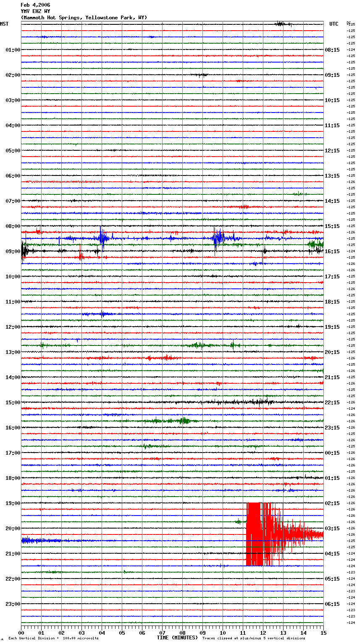Image resolution: width=357 pixels, height=644 pixels.
Task: Click "Traces clipped at plus/minus 5 vertical divisions" note
Action: tap(254, 639)
